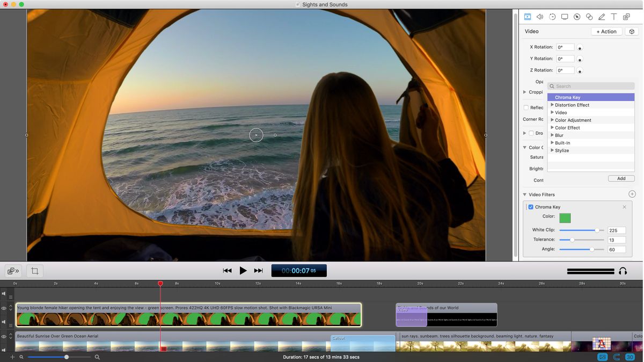This screenshot has height=362, width=644.
Task: Disable the Chroma Key filter checkbox
Action: [x=531, y=207]
